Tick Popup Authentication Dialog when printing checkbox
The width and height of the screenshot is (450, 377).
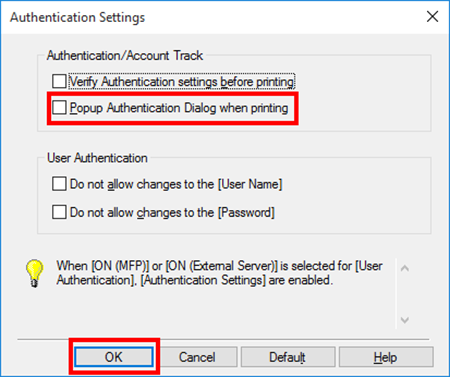click(59, 108)
